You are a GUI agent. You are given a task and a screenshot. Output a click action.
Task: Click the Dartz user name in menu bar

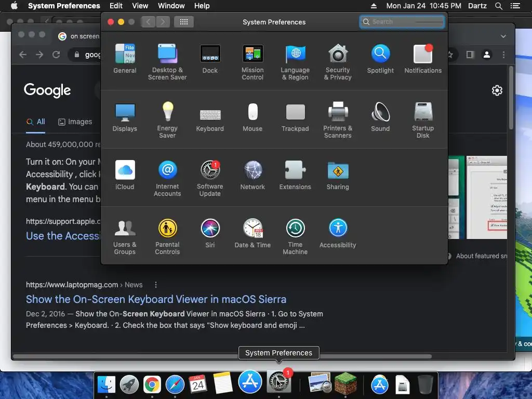click(x=477, y=6)
